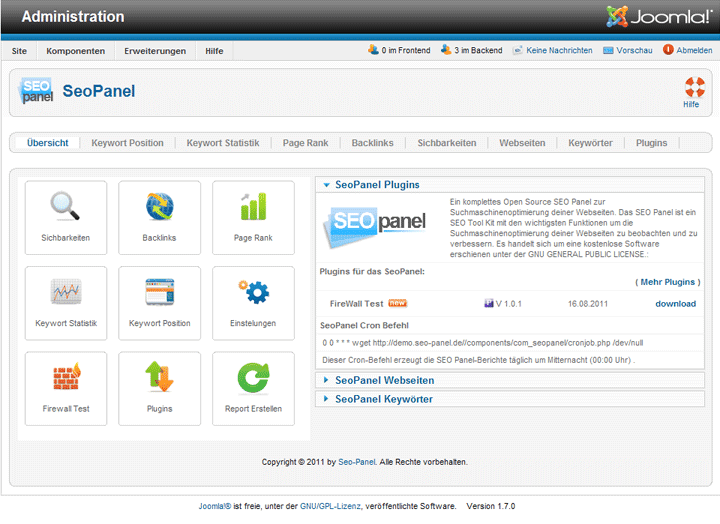The width and height of the screenshot is (720, 524).
Task: Switch to the Keywort Position tab
Action: tap(128, 143)
